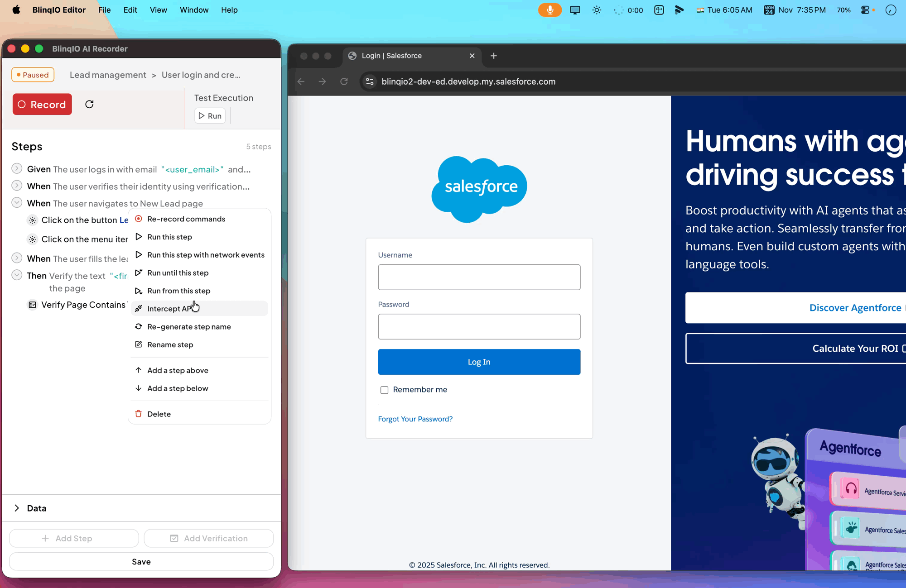Click the browser reload page icon
906x588 pixels.
pos(344,81)
